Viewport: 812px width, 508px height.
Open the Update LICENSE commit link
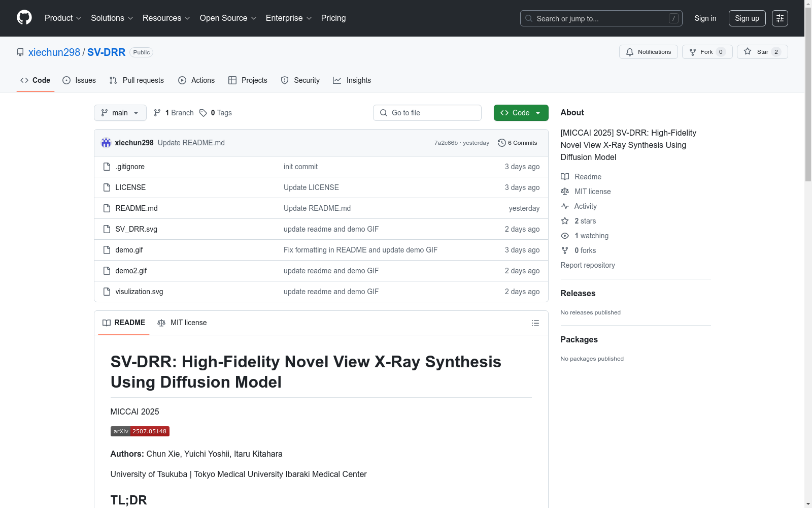click(x=311, y=187)
